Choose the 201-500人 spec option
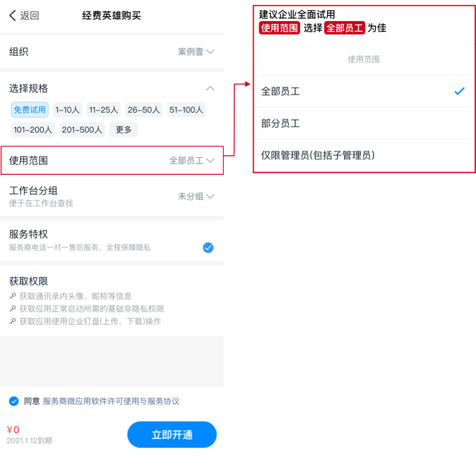The image size is (476, 457). point(82,130)
